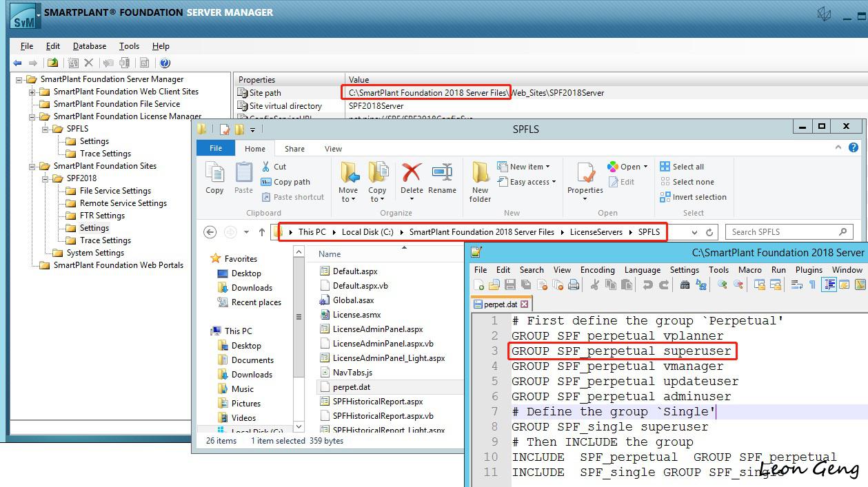Click the Save icon in Notepad++ toolbar
The image size is (868, 487).
point(510,284)
